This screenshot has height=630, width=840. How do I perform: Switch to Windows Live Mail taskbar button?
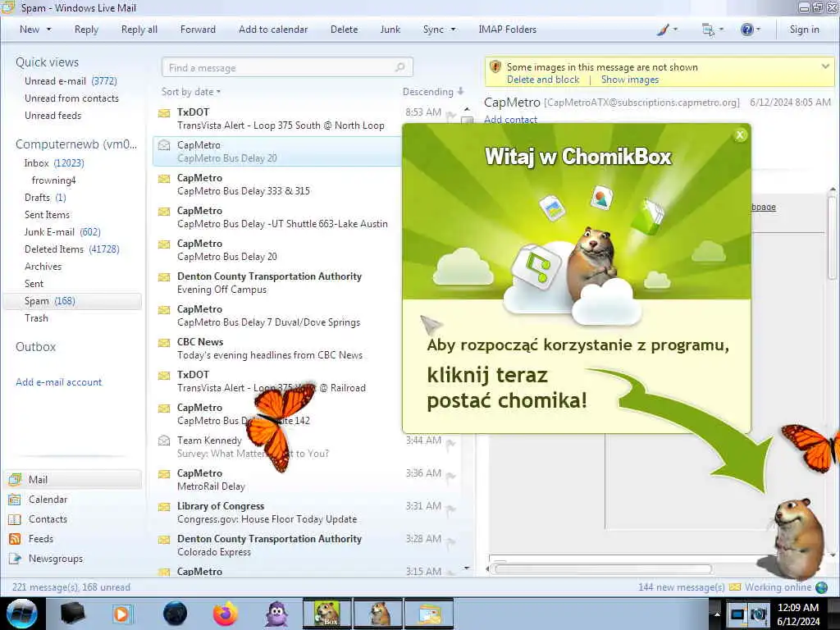tap(429, 614)
